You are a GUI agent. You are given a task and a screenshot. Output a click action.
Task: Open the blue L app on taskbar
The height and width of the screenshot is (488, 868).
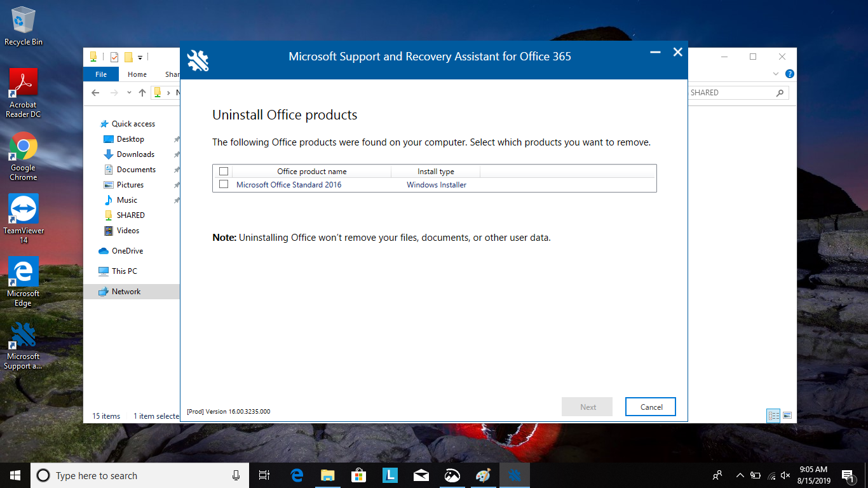point(390,475)
